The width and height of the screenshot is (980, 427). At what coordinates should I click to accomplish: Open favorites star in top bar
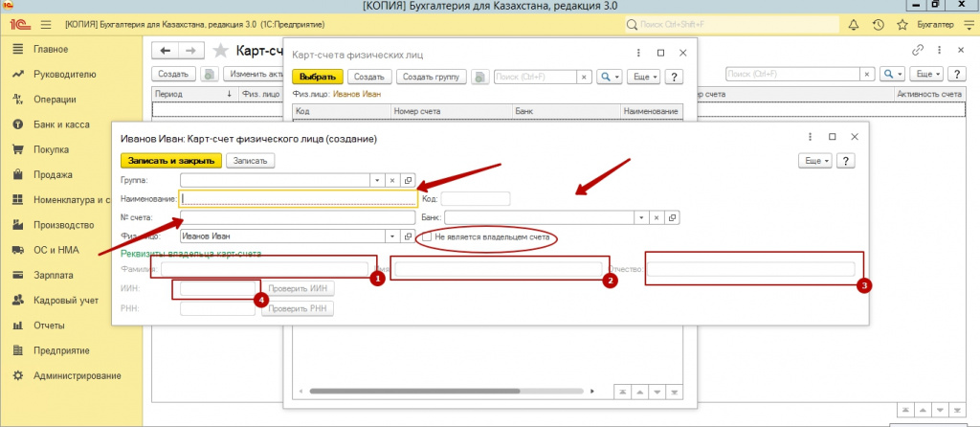(902, 25)
